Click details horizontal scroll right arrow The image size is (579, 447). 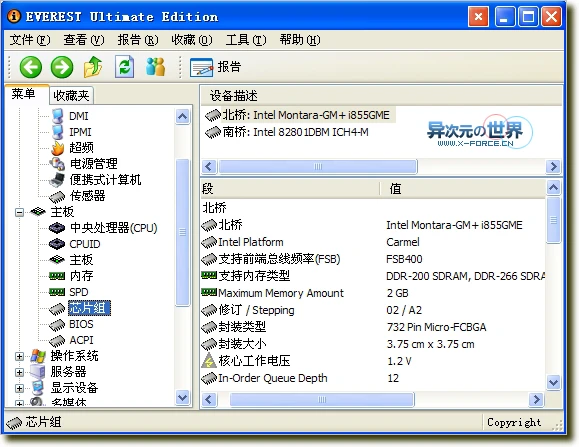536,399
